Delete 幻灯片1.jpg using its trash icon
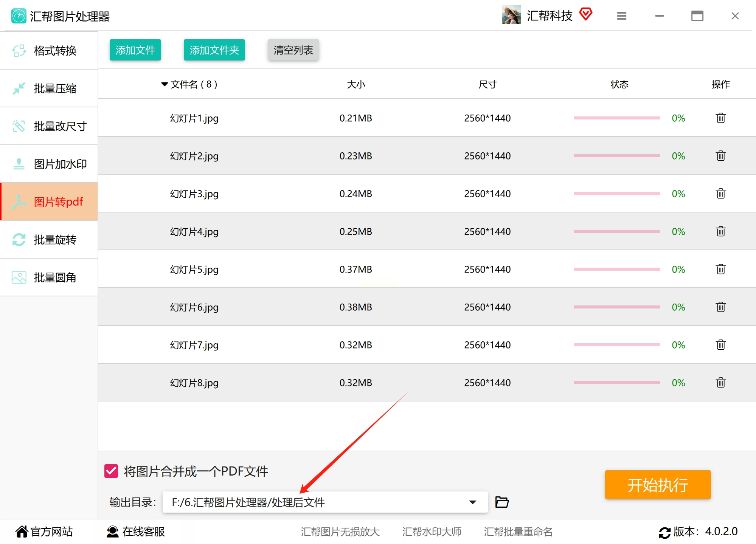The height and width of the screenshot is (544, 756). click(x=720, y=118)
